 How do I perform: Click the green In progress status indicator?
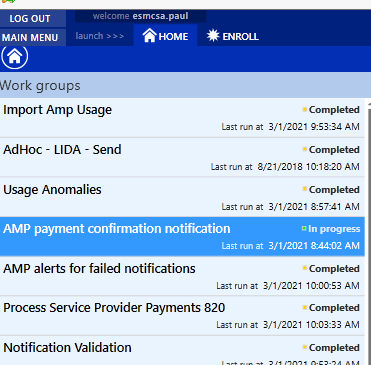pos(304,228)
